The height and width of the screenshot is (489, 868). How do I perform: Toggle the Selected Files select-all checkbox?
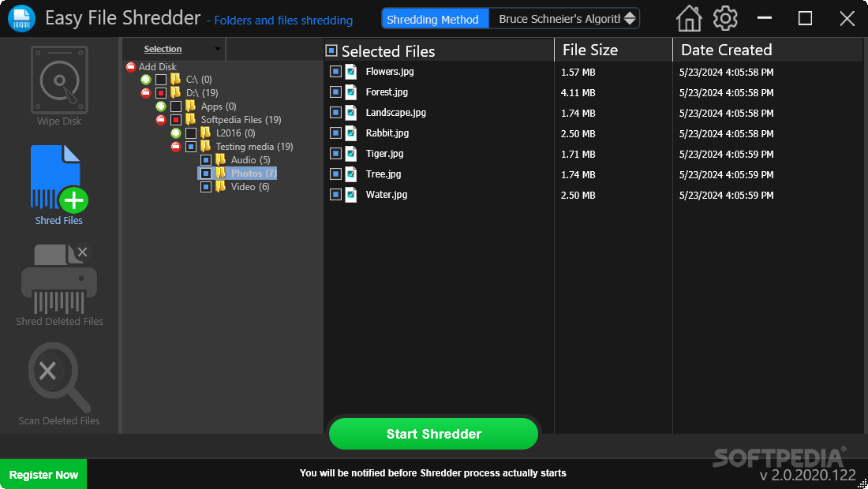331,51
